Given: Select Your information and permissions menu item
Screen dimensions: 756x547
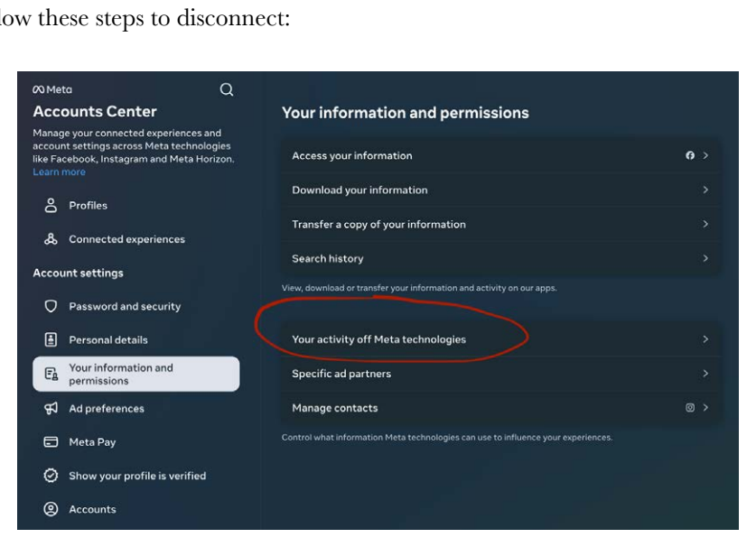Looking at the screenshot, I should coord(136,374).
